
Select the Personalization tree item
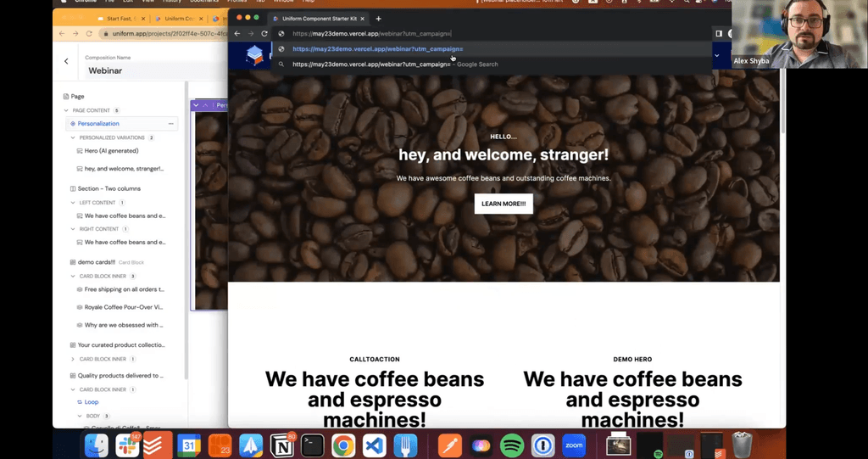pyautogui.click(x=98, y=124)
